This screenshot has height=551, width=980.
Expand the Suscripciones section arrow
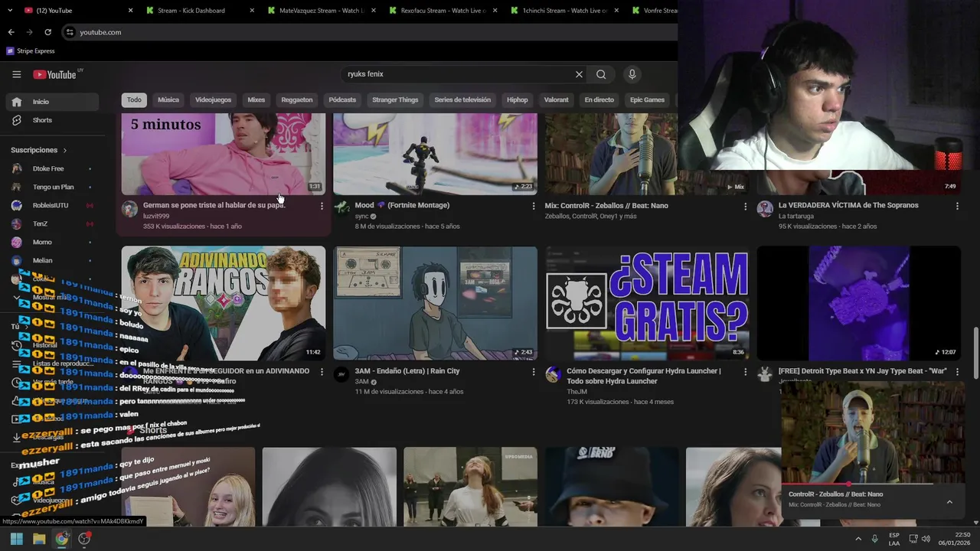click(65, 151)
